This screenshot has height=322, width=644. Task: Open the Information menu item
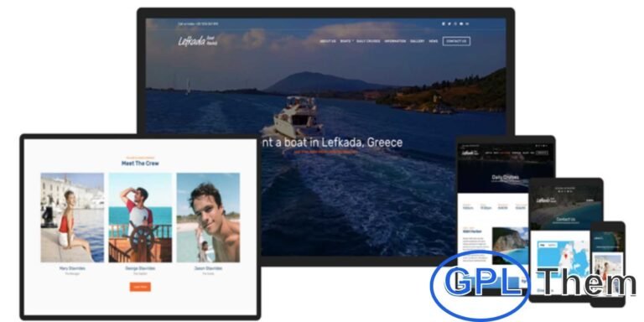point(395,41)
